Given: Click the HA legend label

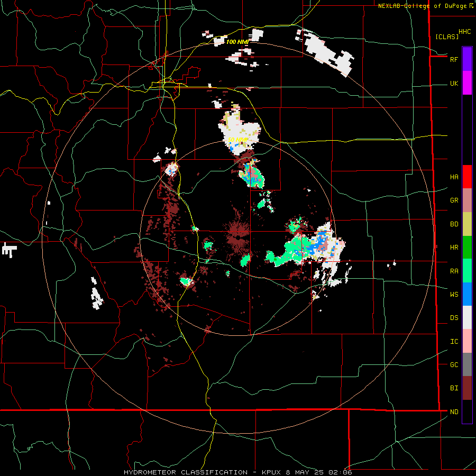Looking at the screenshot, I should point(454,177).
